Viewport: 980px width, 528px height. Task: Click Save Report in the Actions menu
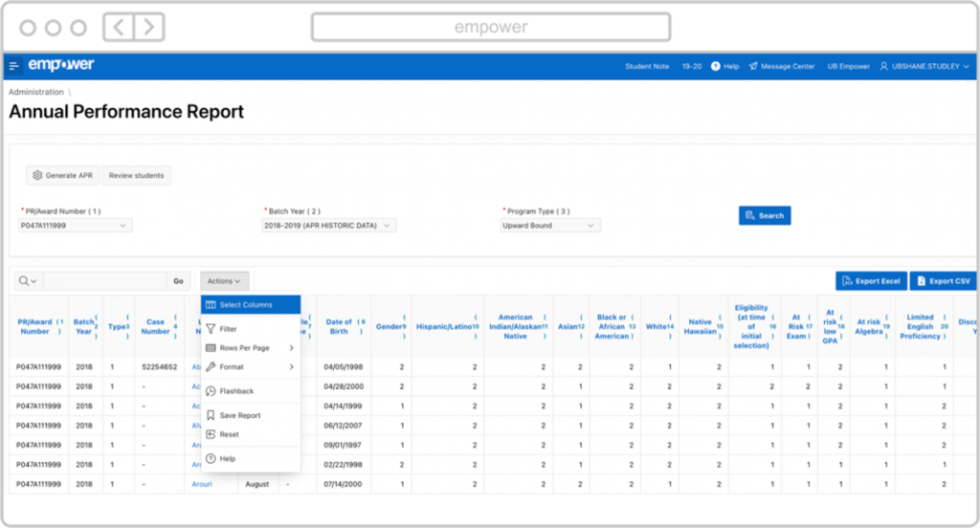[239, 415]
